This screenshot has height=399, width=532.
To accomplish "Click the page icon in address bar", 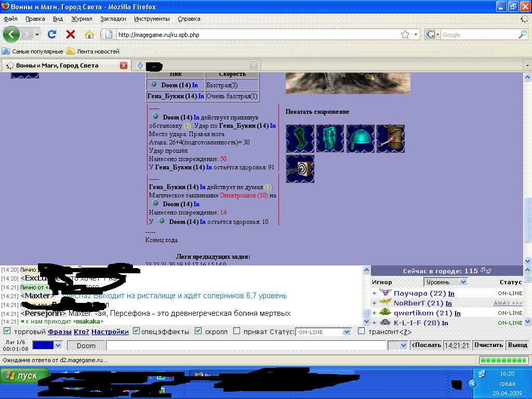I will tap(109, 35).
